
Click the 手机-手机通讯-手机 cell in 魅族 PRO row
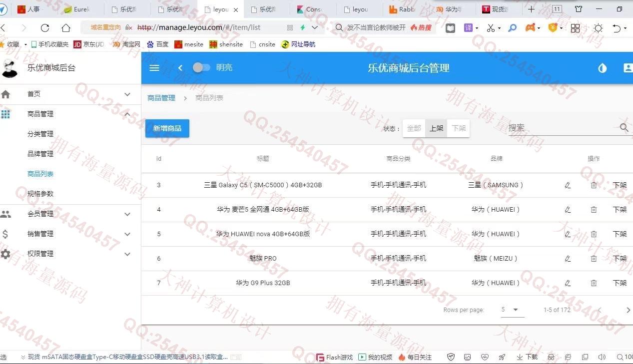(398, 259)
